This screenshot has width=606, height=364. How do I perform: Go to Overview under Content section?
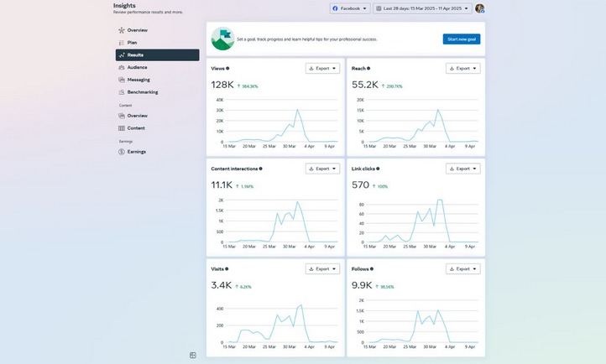point(137,116)
